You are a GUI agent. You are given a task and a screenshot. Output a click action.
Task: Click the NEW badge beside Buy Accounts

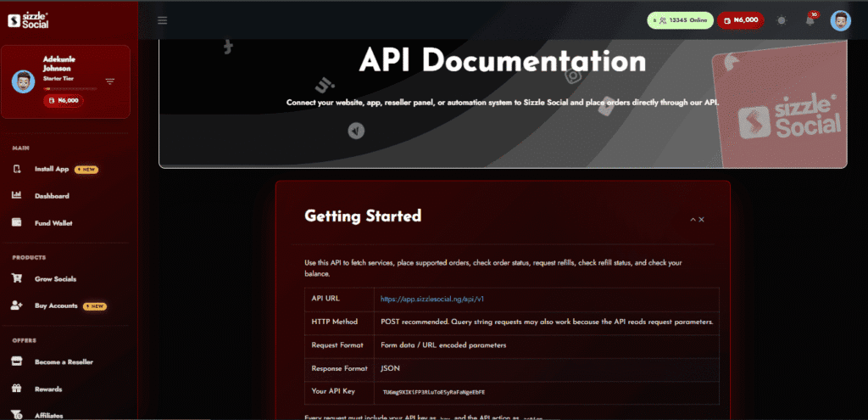tap(95, 305)
